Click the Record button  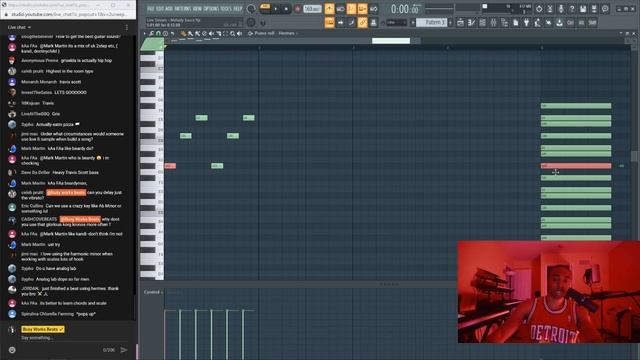[x=297, y=9]
